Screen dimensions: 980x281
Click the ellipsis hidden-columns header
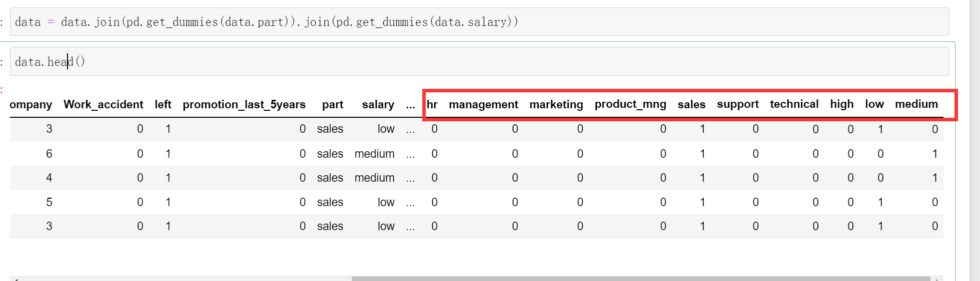point(410,105)
